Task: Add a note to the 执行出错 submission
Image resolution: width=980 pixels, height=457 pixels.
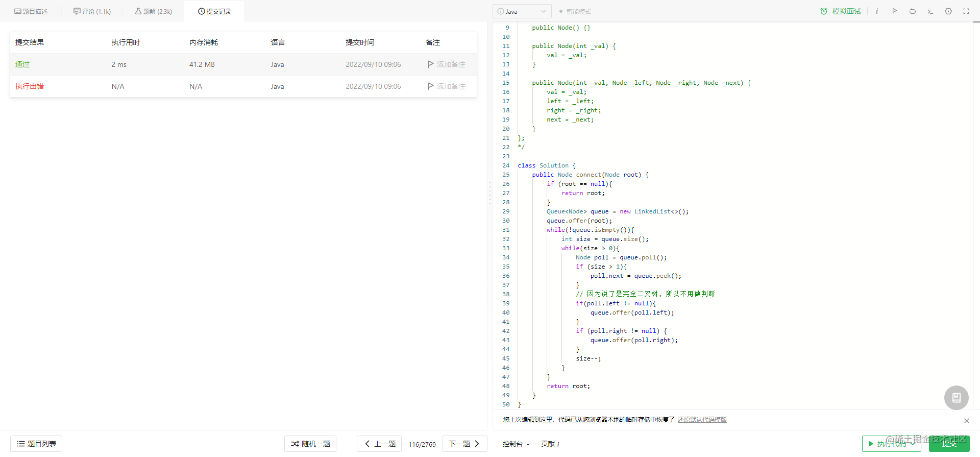Action: click(x=451, y=86)
